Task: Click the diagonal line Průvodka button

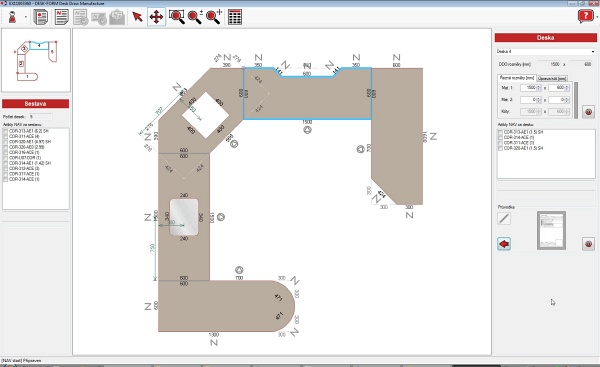Action: [504, 219]
